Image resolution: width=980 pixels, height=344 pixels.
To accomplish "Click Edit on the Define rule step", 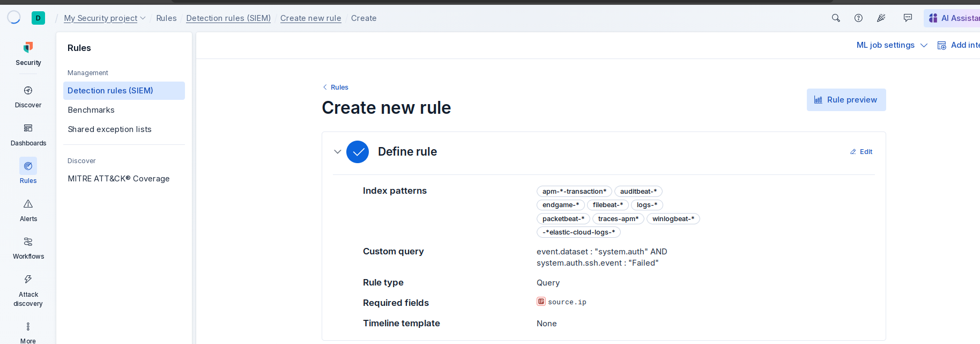I will tap(861, 152).
